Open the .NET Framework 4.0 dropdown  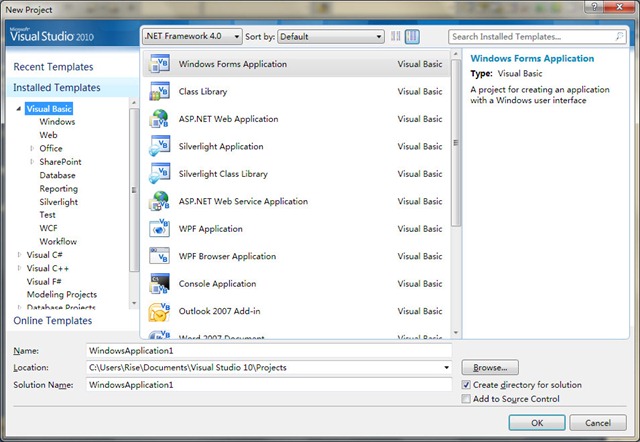pos(192,36)
